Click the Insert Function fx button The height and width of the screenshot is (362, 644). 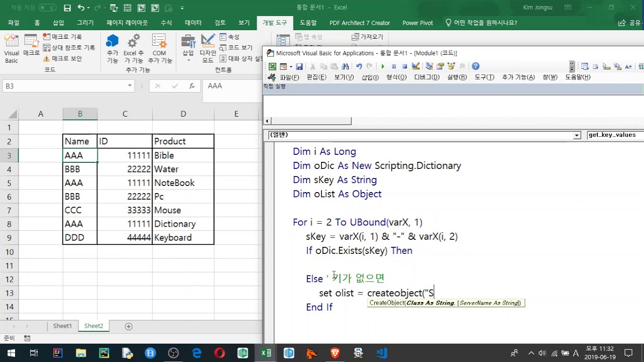tap(192, 86)
